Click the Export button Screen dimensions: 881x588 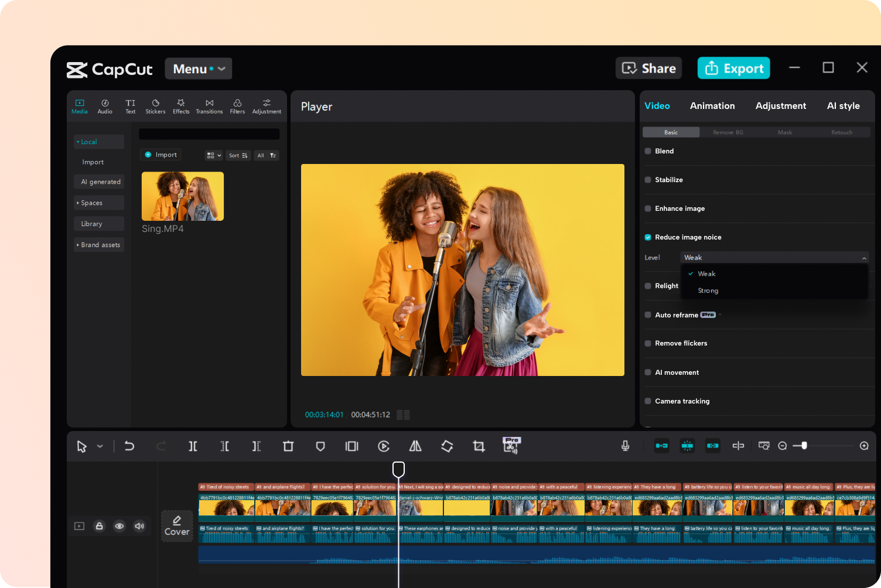coord(733,68)
